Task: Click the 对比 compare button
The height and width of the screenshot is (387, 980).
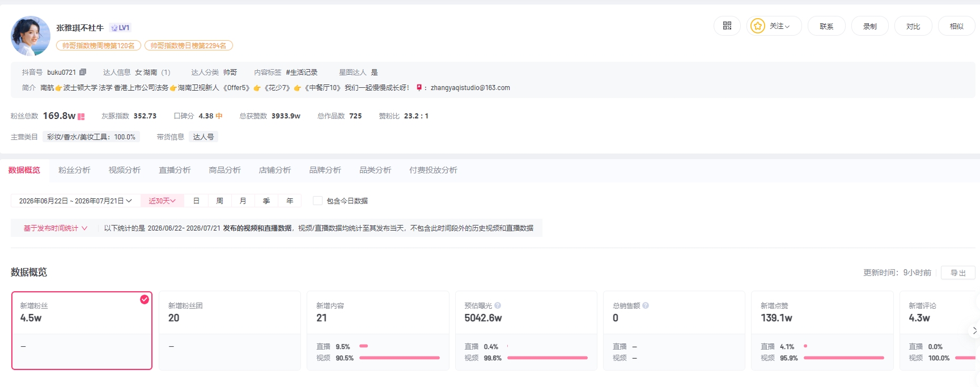Action: 913,26
